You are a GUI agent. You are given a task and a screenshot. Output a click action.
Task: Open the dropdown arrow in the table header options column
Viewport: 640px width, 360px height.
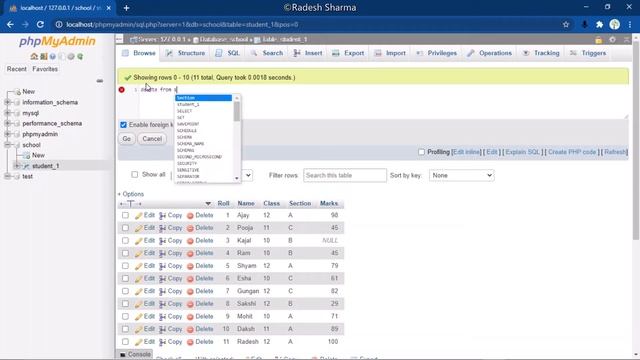[x=208, y=204]
